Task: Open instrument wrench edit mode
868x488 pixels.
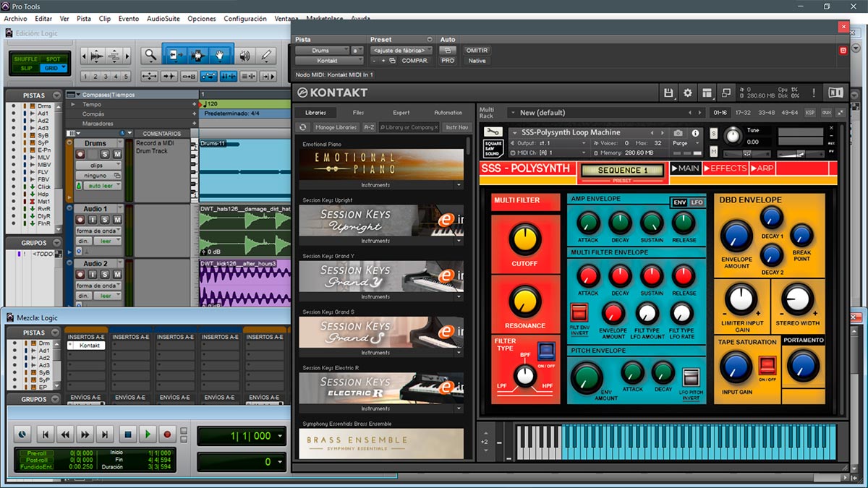Action: (x=495, y=133)
